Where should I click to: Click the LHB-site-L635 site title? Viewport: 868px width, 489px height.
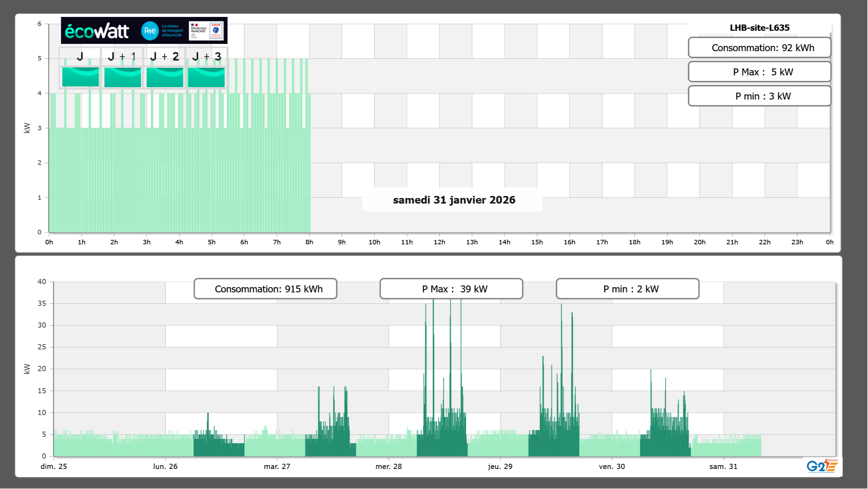pyautogui.click(x=759, y=28)
